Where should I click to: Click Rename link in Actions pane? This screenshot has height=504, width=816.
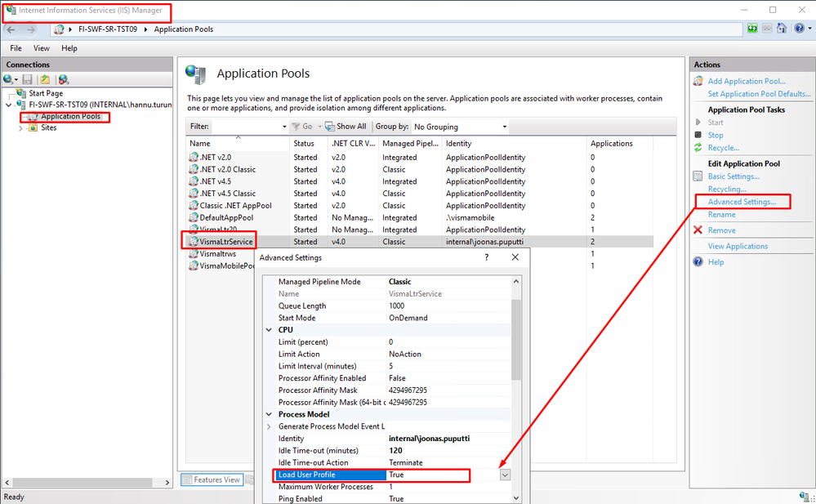722,215
